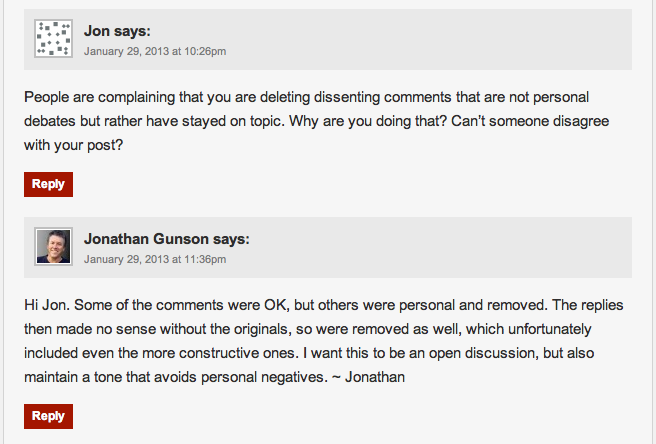
Task: Click the word "says:" after Jon
Action: [x=132, y=31]
